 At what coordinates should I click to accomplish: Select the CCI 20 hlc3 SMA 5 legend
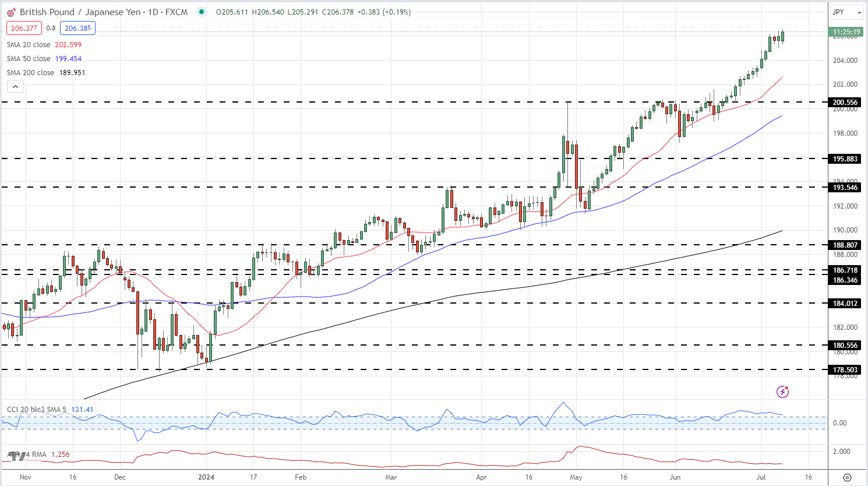(50, 409)
